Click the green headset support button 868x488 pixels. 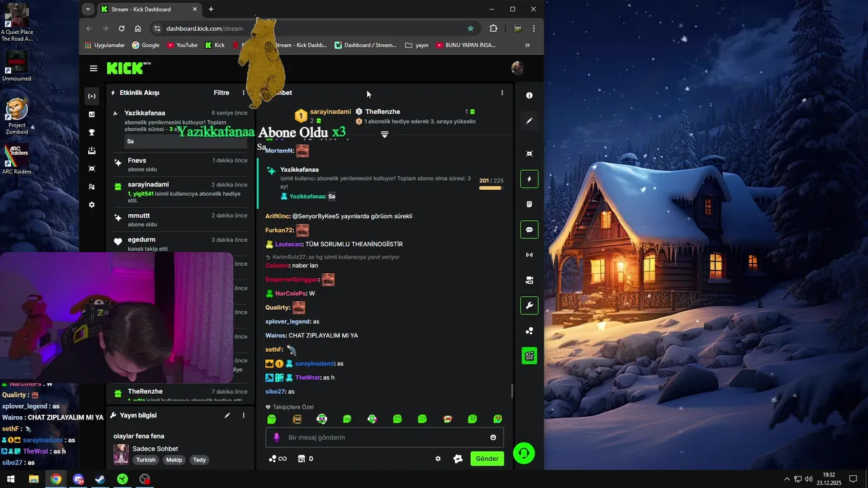(524, 453)
